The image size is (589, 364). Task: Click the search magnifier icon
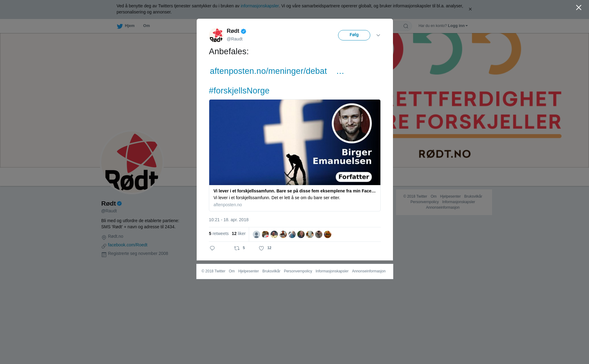pyautogui.click(x=406, y=26)
